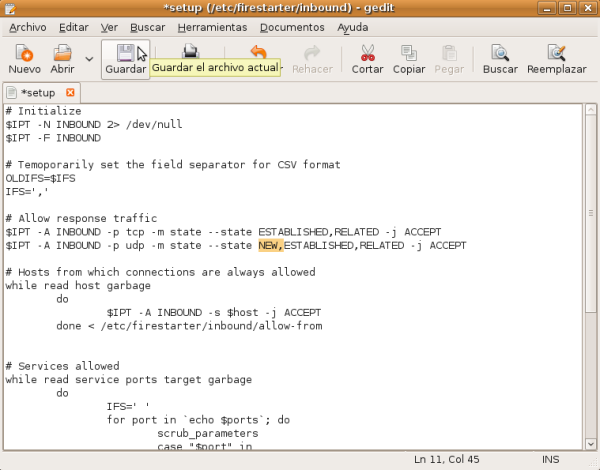This screenshot has width=600, height=470.
Task: Expand the Abrir recent files dropdown arrow
Action: point(90,59)
